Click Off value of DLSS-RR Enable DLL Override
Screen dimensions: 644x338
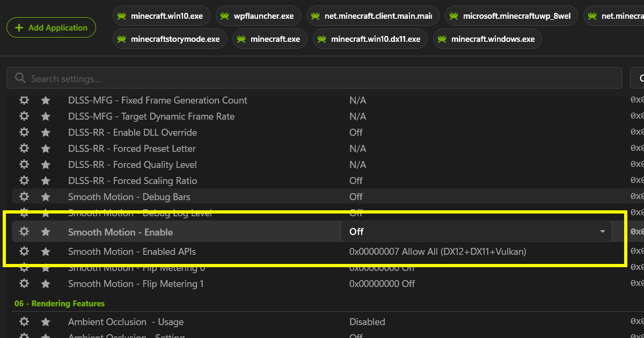point(356,133)
